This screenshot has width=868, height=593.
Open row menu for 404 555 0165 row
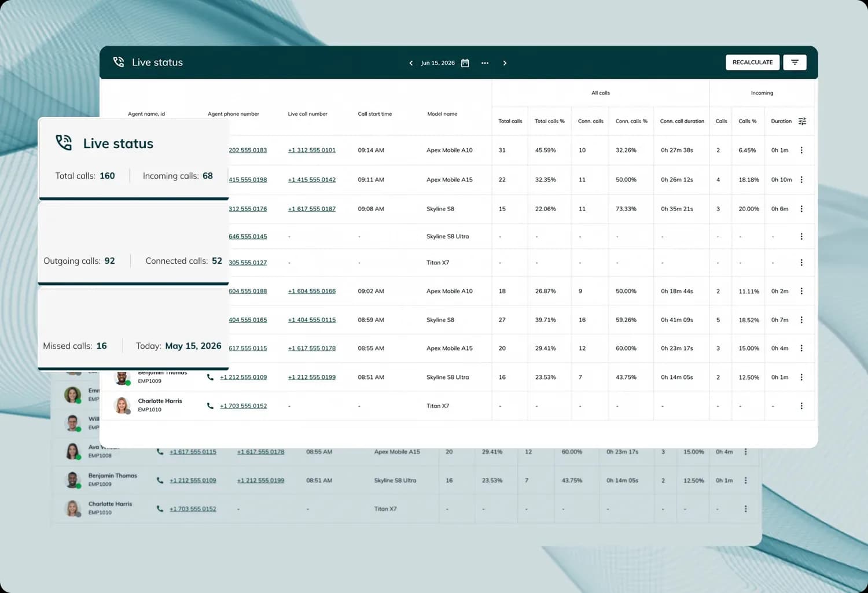pyautogui.click(x=801, y=320)
